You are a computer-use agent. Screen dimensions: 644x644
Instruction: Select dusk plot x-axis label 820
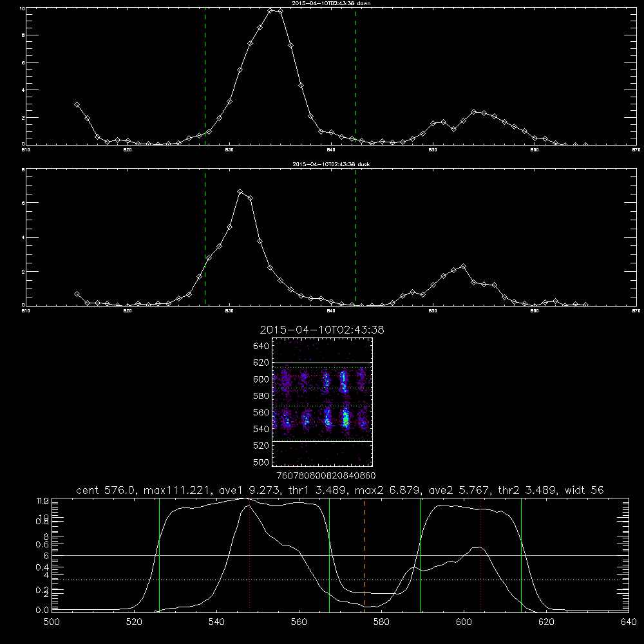click(x=128, y=311)
